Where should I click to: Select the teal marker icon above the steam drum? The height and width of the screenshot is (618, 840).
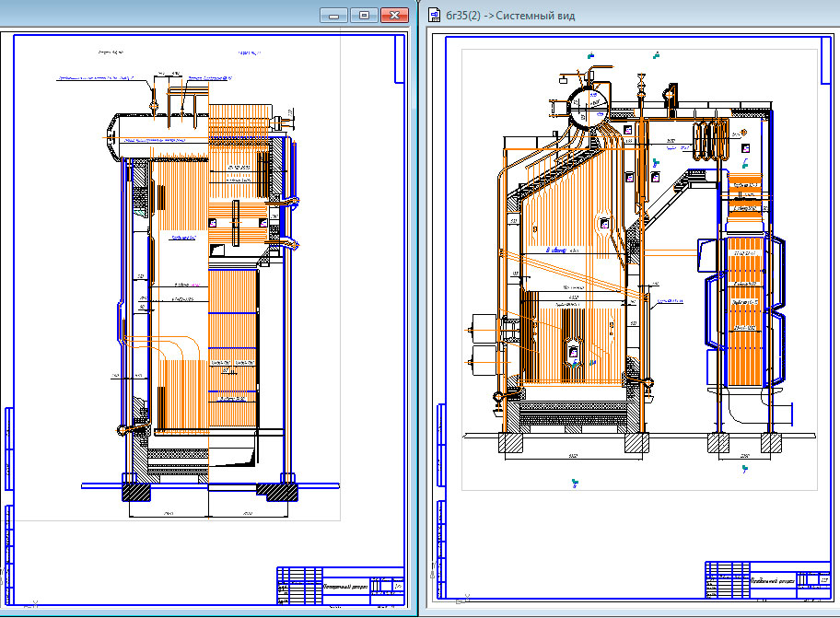[x=591, y=55]
